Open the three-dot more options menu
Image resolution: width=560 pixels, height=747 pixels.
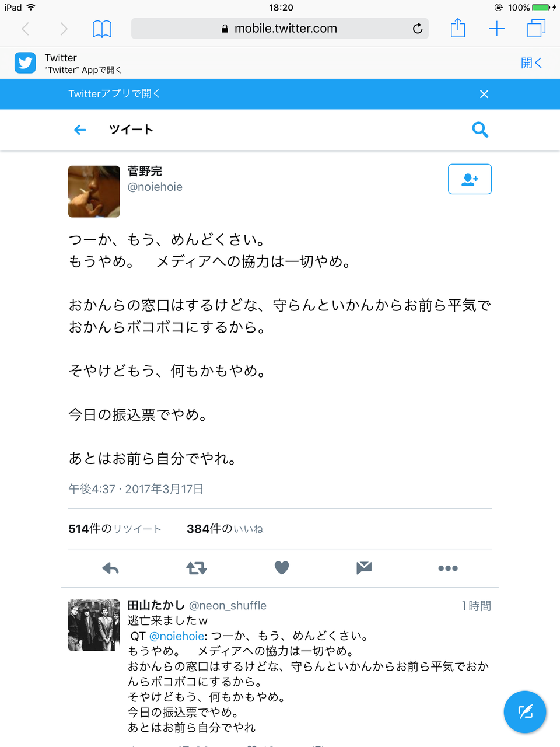tap(448, 568)
